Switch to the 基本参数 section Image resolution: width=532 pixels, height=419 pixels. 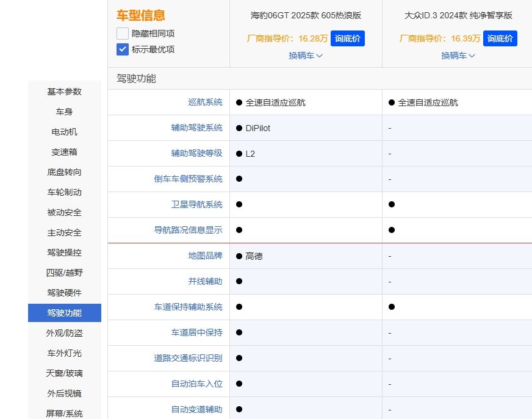[64, 91]
